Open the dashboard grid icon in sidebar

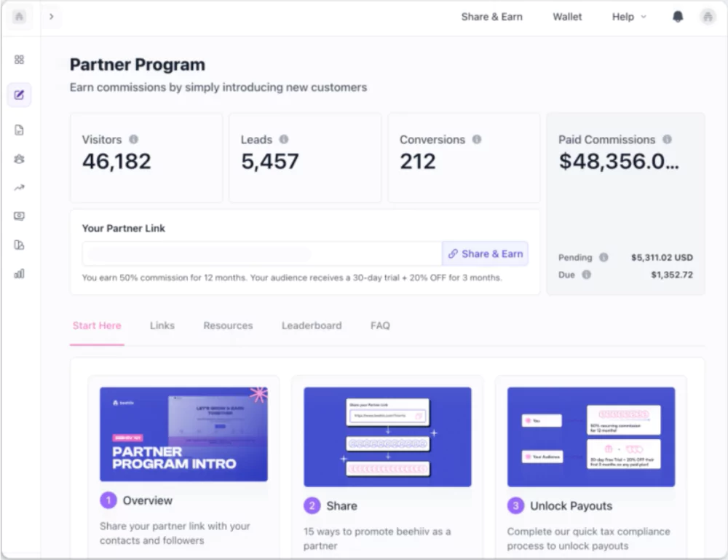coord(19,60)
